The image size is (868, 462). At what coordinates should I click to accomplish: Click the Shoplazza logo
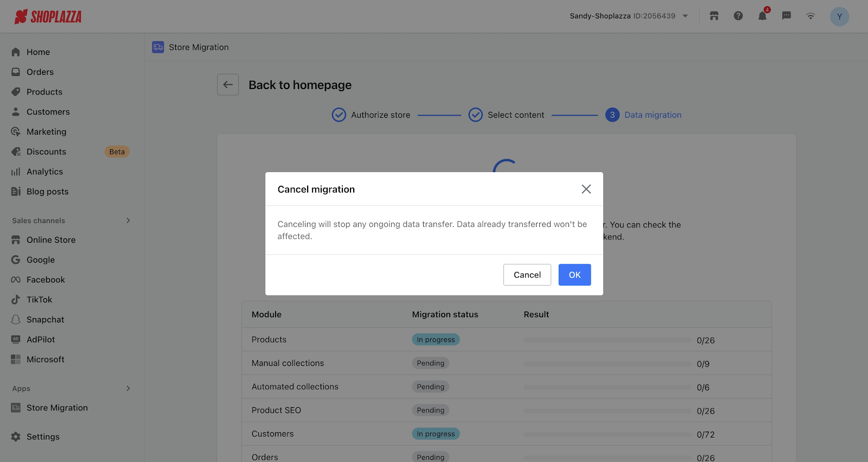pos(48,17)
